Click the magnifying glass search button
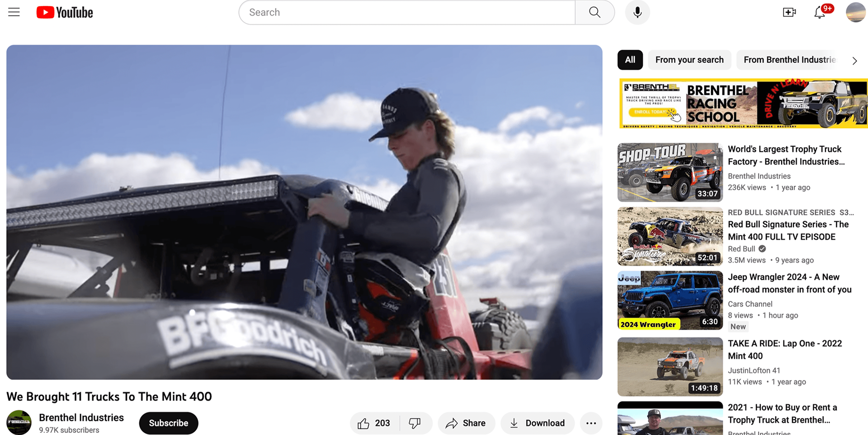Image resolution: width=868 pixels, height=435 pixels. click(594, 12)
